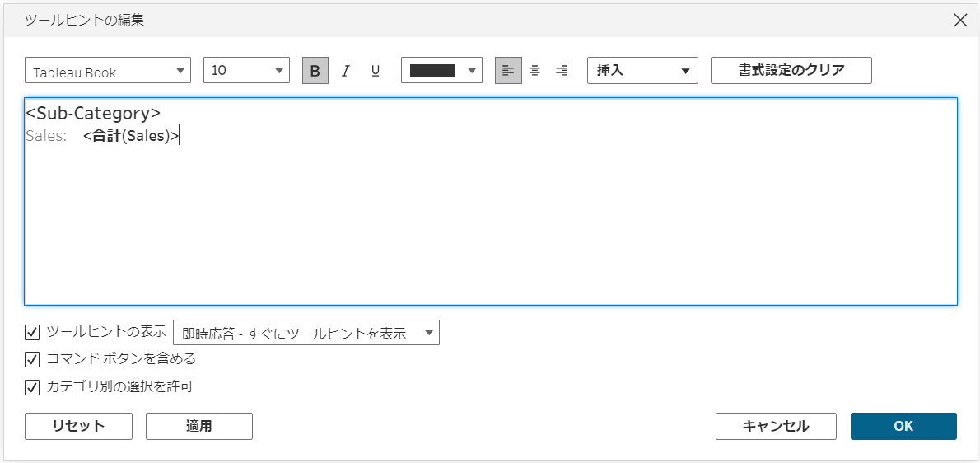The height and width of the screenshot is (463, 980).
Task: Uncheck カテゴリ別の選択を許可 checkbox
Action: [32, 387]
